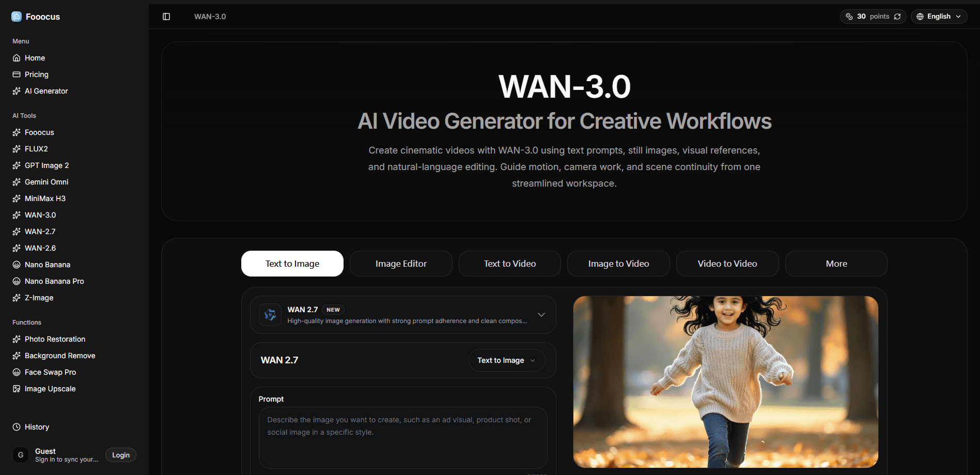This screenshot has width=980, height=475.
Task: Click the running girl preview image
Action: click(726, 382)
